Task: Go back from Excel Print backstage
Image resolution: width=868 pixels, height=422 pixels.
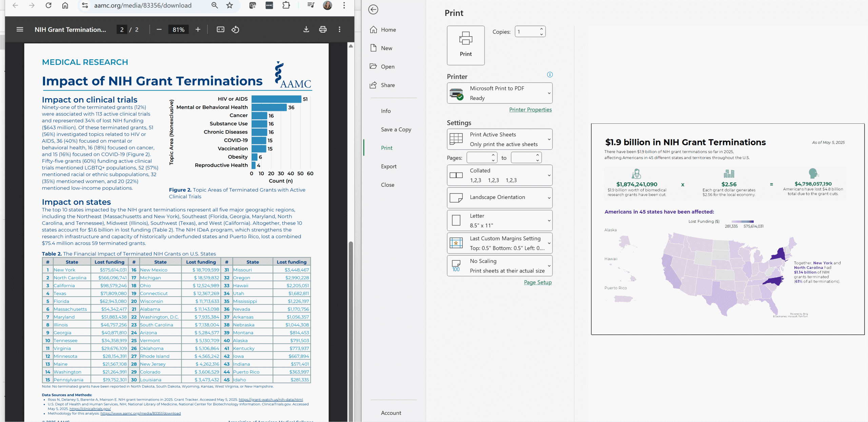Action: tap(373, 9)
